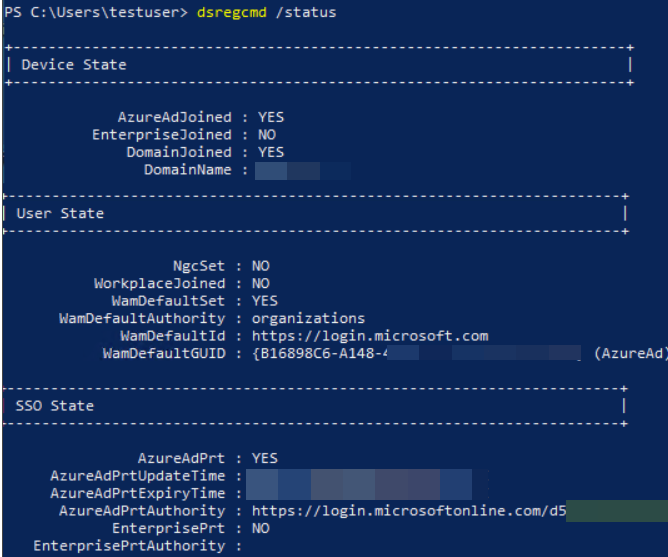
Task: Click the NgcSet NO value
Action: tap(261, 266)
